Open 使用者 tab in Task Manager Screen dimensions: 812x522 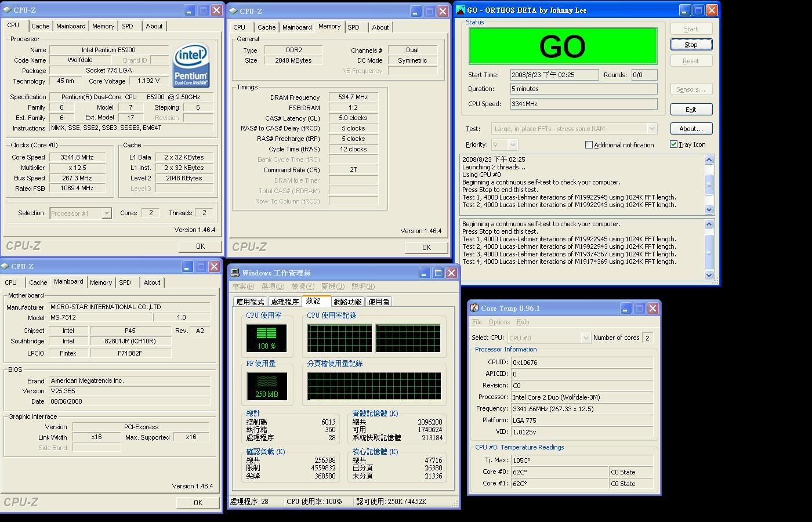[379, 302]
